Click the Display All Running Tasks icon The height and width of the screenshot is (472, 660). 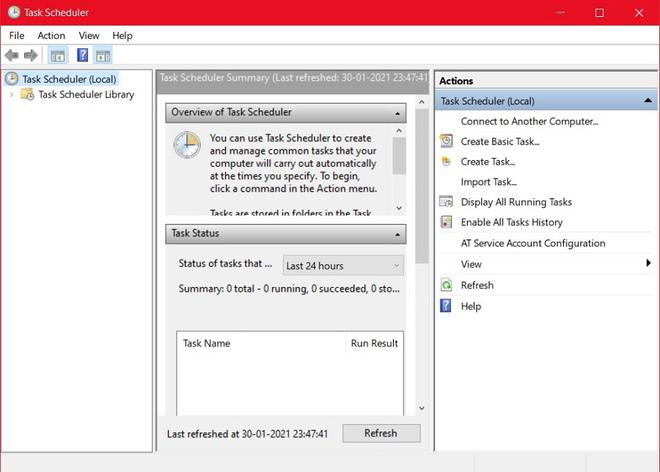tap(446, 202)
